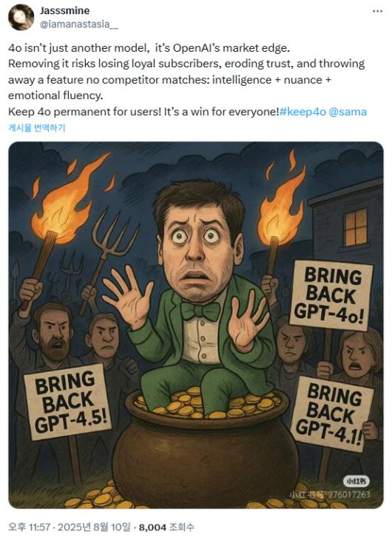This screenshot has width=392, height=537.
Task: Click the 게시물 번역하기 translate link
Action: 36,128
